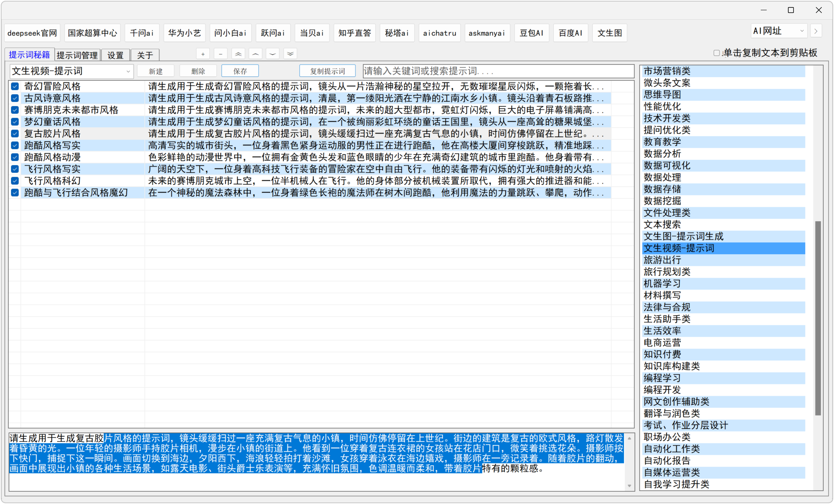834x504 pixels.
Task: Select 电商运营 in the category list
Action: [x=723, y=343]
